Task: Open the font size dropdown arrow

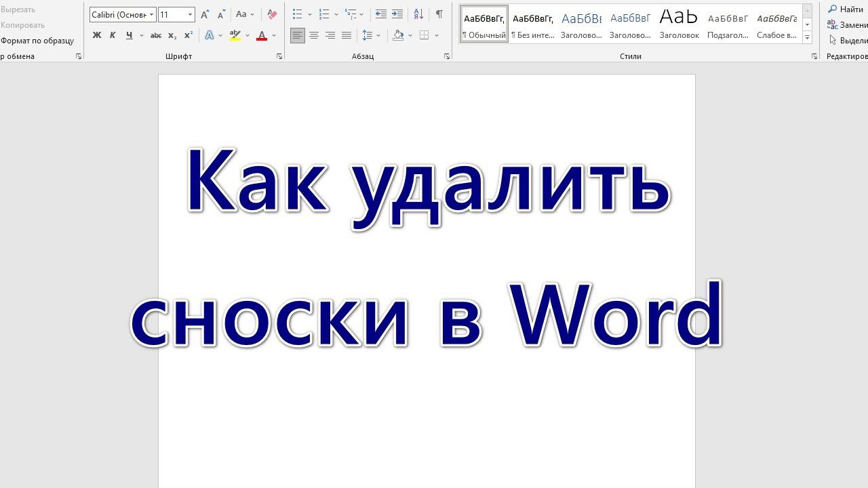Action: click(x=190, y=14)
